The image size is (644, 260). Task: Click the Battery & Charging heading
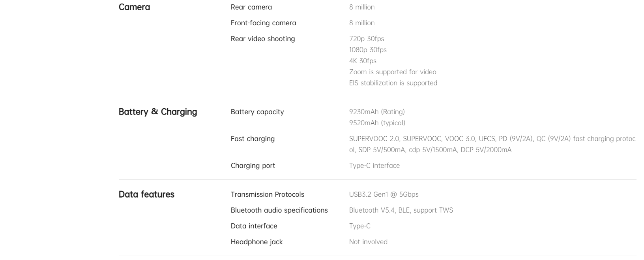click(158, 112)
